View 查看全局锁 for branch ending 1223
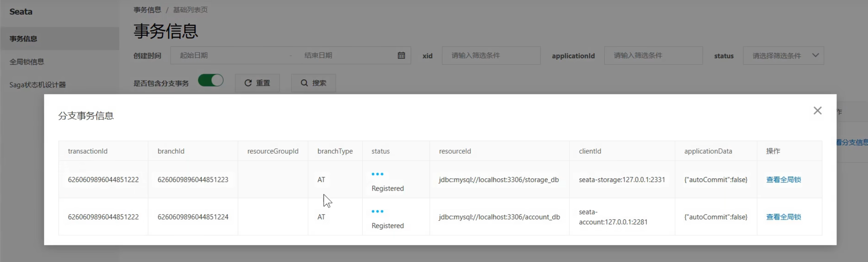The height and width of the screenshot is (262, 868). coord(783,179)
